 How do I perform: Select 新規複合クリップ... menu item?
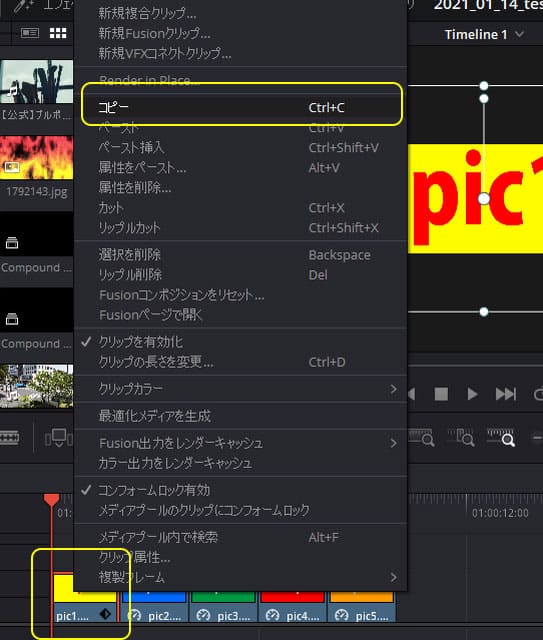[x=241, y=13]
